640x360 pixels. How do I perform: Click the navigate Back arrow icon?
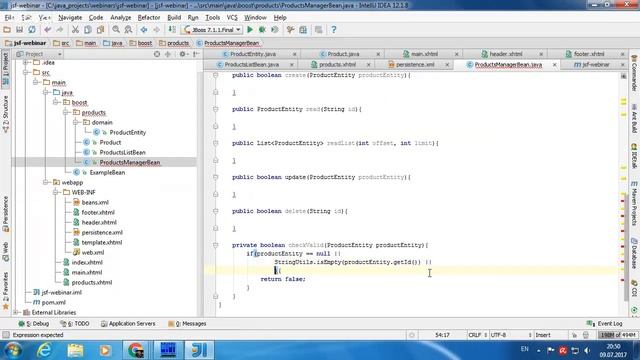click(144, 30)
